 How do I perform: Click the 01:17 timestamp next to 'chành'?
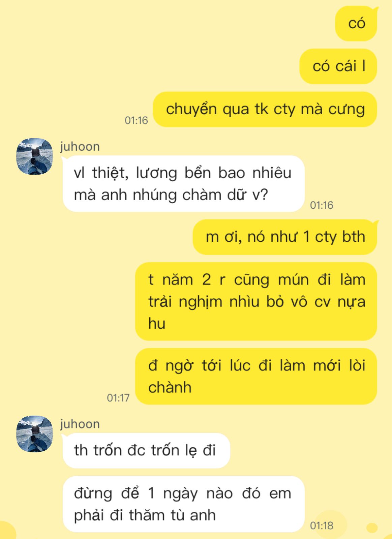(118, 398)
